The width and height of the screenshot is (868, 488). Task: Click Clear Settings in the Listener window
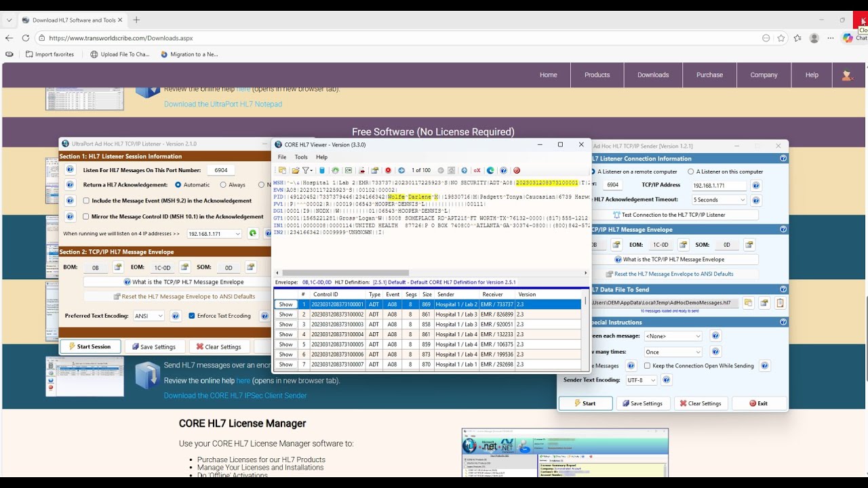pos(219,346)
